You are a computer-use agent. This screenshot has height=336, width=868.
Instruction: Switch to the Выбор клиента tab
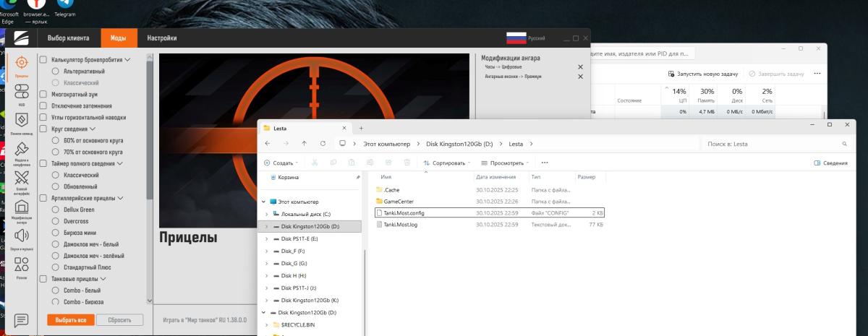click(68, 38)
